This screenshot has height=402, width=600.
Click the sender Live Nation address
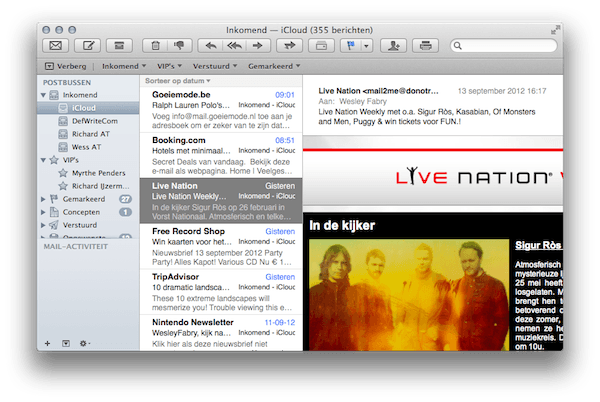point(378,91)
